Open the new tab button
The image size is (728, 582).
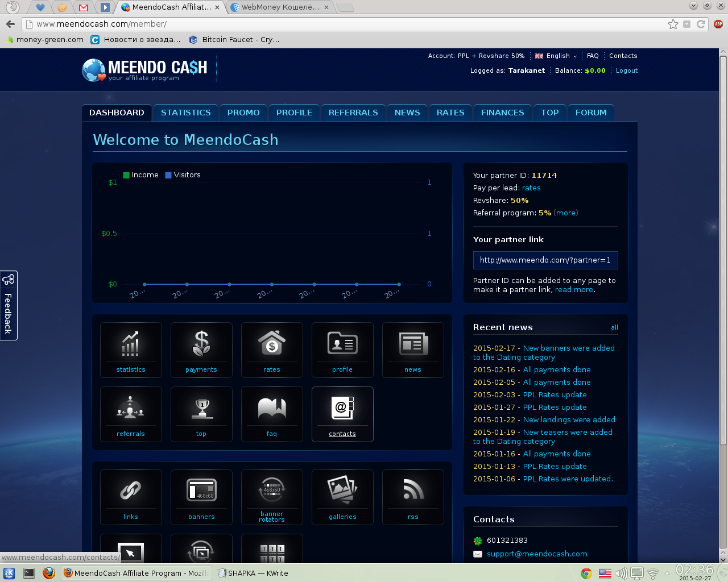345,7
